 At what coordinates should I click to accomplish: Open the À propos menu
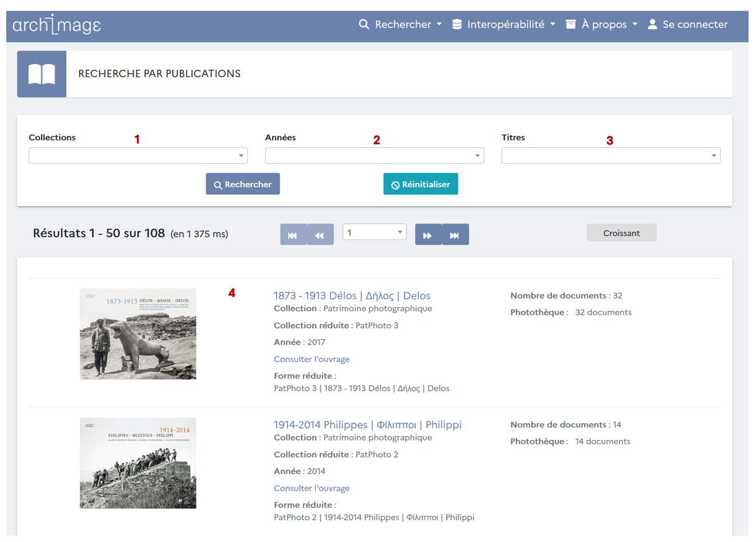click(x=602, y=24)
